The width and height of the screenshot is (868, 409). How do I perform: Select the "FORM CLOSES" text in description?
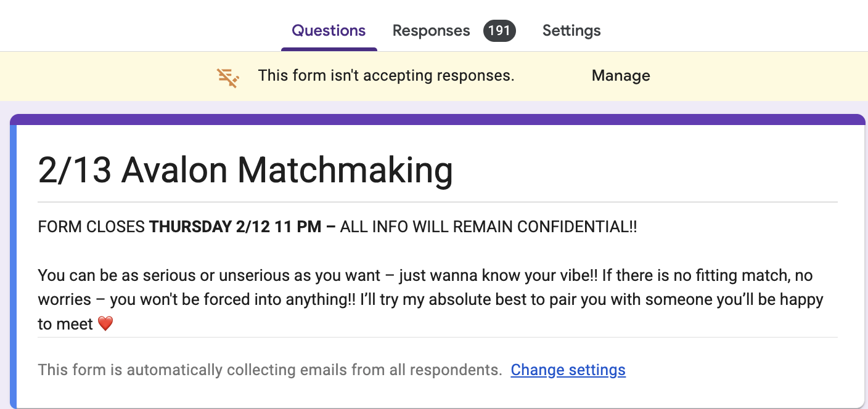click(91, 227)
